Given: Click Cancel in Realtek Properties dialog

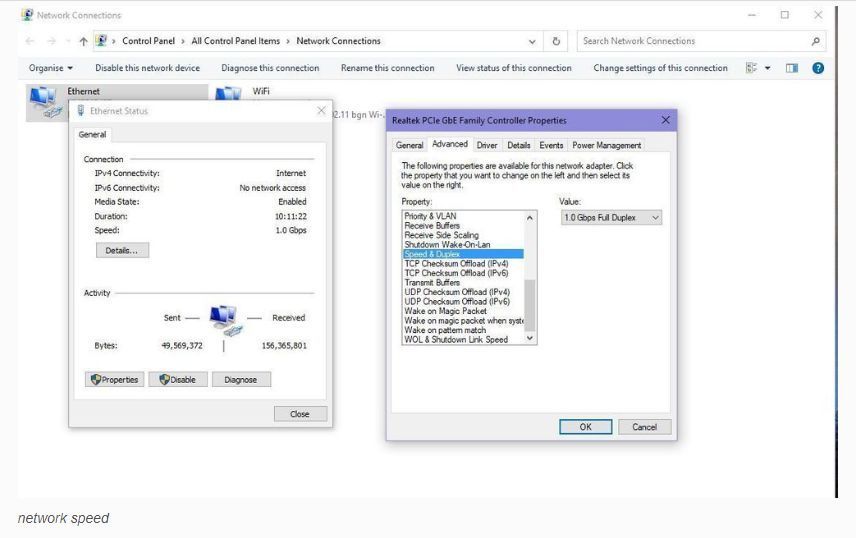Looking at the screenshot, I should pos(645,427).
